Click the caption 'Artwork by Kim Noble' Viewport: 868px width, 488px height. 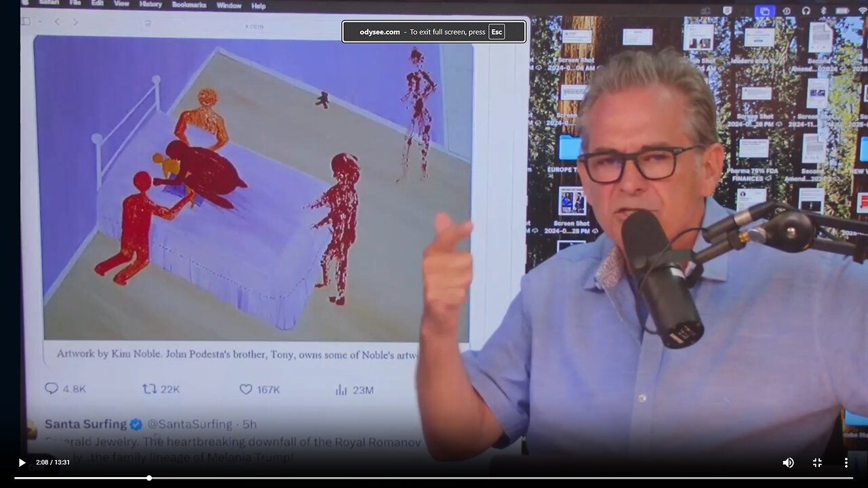click(109, 354)
